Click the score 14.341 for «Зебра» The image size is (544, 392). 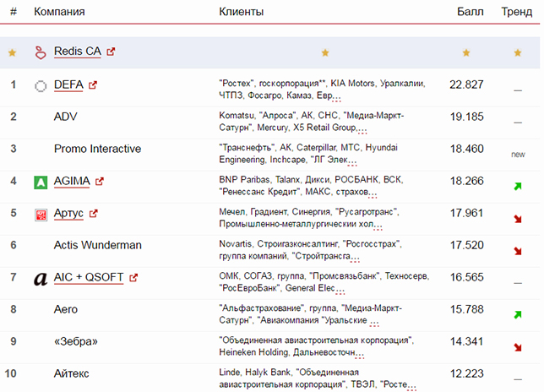[466, 341]
